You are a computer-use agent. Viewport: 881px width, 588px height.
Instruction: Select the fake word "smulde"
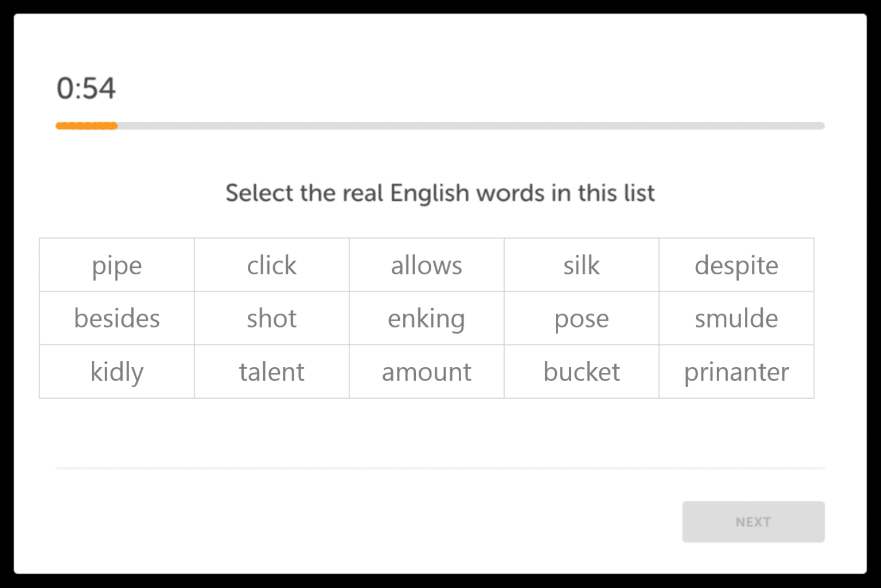[736, 318]
